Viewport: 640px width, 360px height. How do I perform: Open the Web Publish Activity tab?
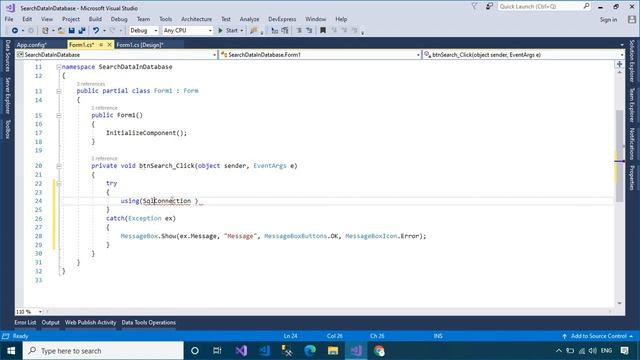[91, 322]
